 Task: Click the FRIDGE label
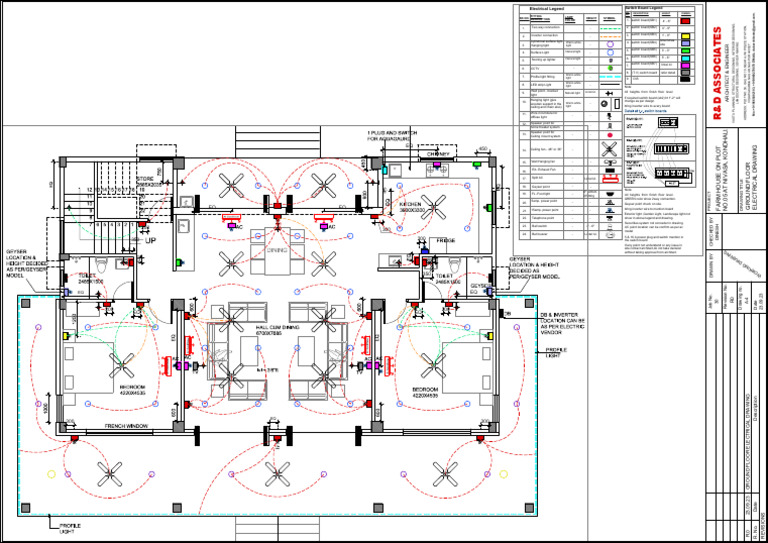[446, 240]
